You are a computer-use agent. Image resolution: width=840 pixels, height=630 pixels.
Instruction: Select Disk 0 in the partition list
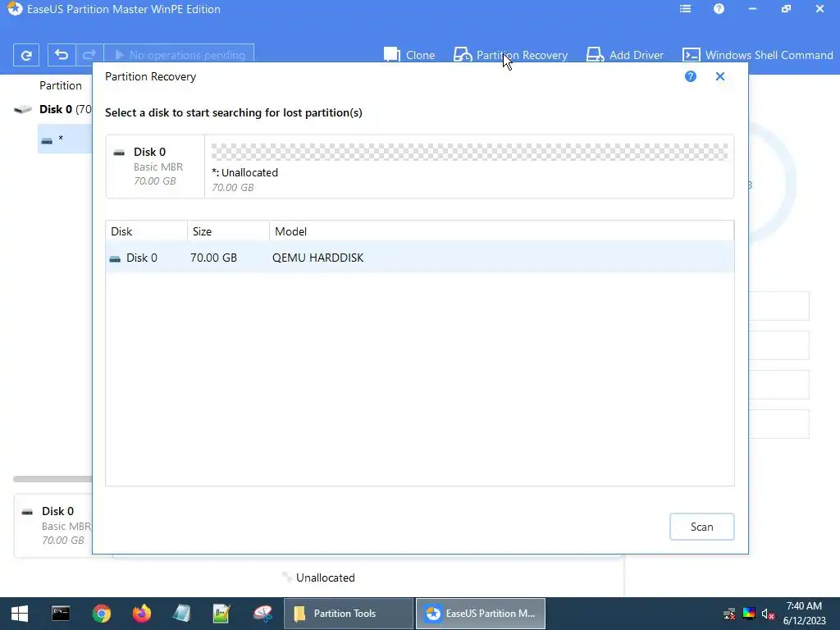pos(52,109)
